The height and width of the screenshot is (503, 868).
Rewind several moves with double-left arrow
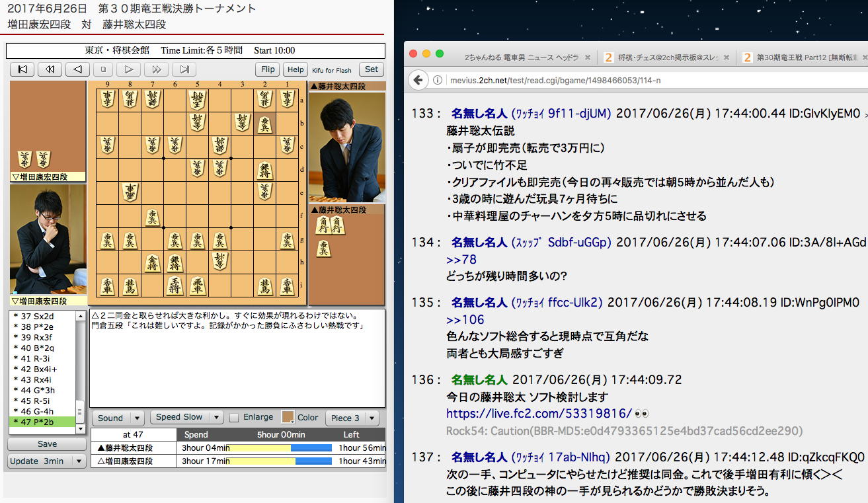coord(50,69)
